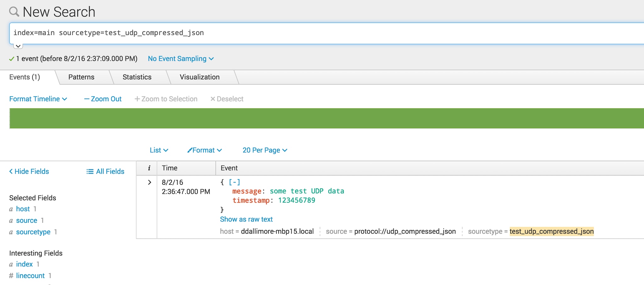Expand the search bar with chevron below
Viewport: 644px width, 285px height.
click(18, 46)
